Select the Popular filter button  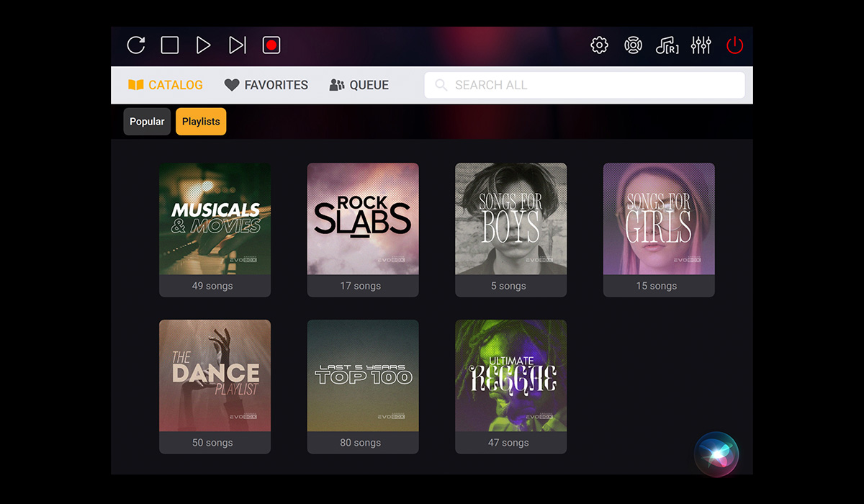[147, 122]
